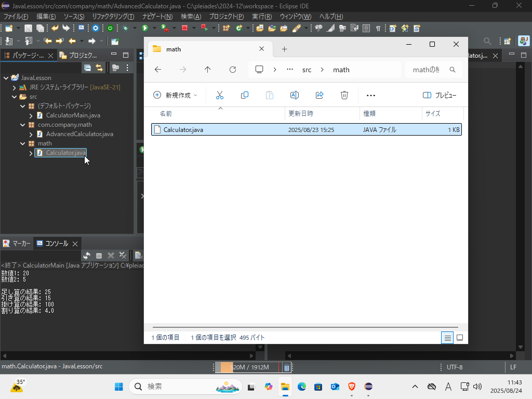Open the リファクタリング(T) menu
The height and width of the screenshot is (399, 532).
click(x=113, y=16)
